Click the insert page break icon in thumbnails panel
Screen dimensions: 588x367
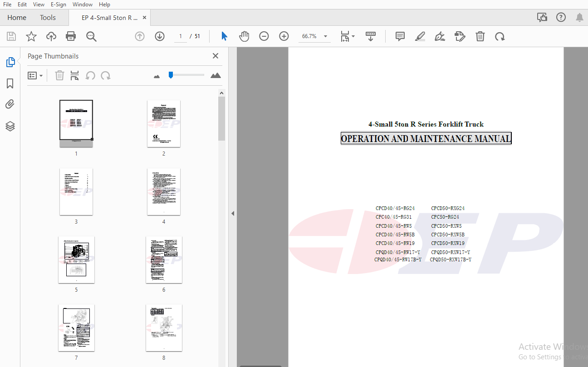75,76
